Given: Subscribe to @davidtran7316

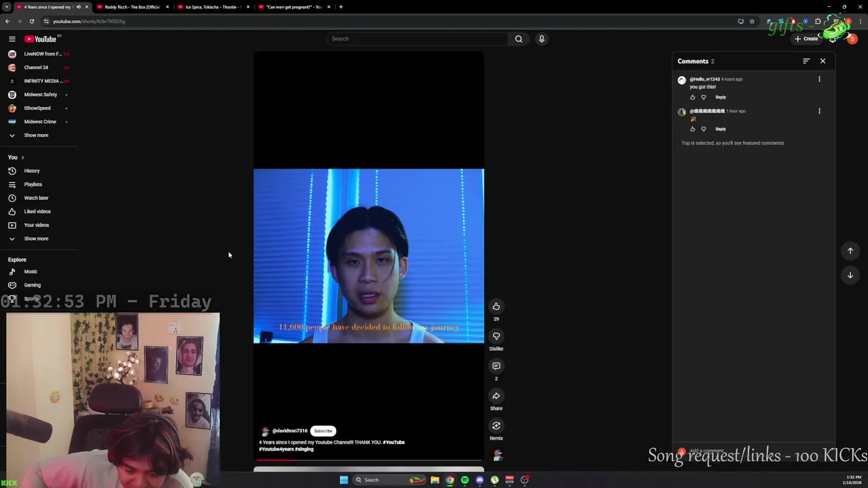Looking at the screenshot, I should (x=323, y=431).
